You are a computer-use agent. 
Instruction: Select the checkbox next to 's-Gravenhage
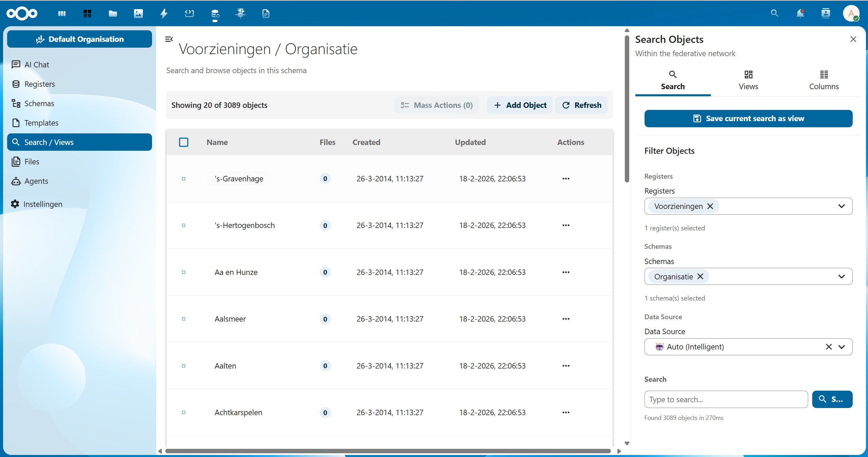(184, 178)
